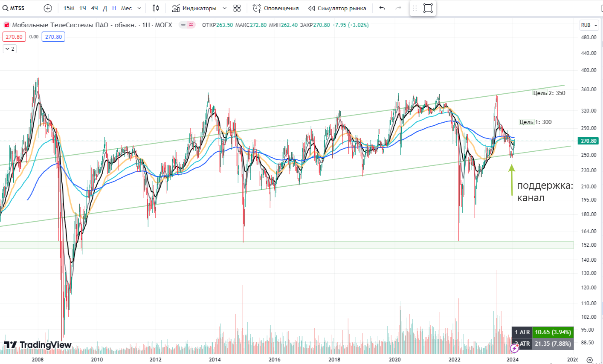
Task: Undo the last chart action
Action: pos(382,8)
